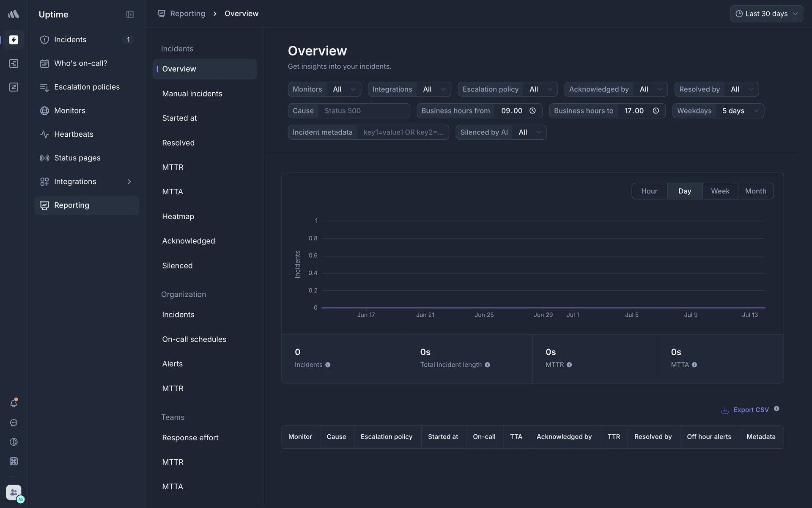Click the info icon next to Export CSV

click(x=776, y=409)
